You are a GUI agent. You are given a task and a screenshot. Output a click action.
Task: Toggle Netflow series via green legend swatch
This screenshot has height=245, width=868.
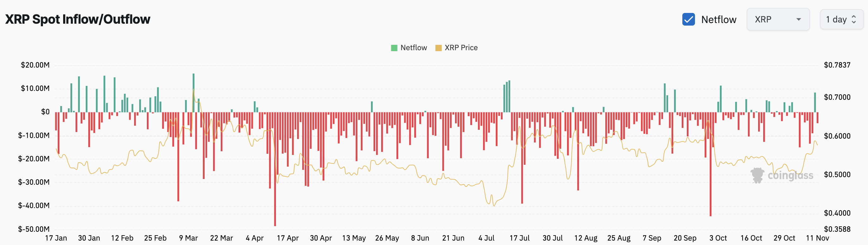(394, 48)
